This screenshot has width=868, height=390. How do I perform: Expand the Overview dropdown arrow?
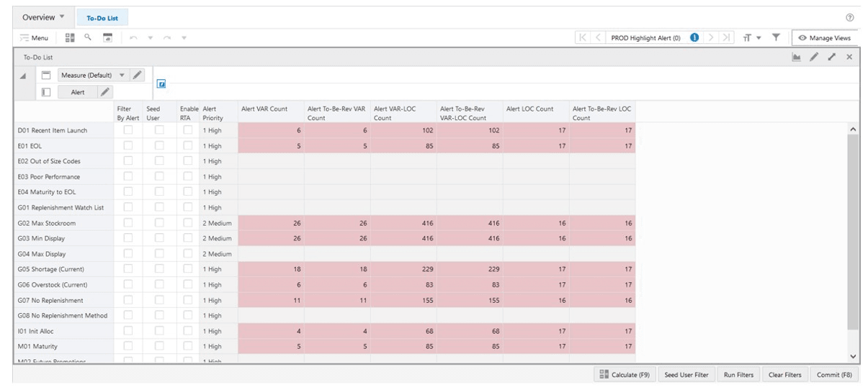61,17
